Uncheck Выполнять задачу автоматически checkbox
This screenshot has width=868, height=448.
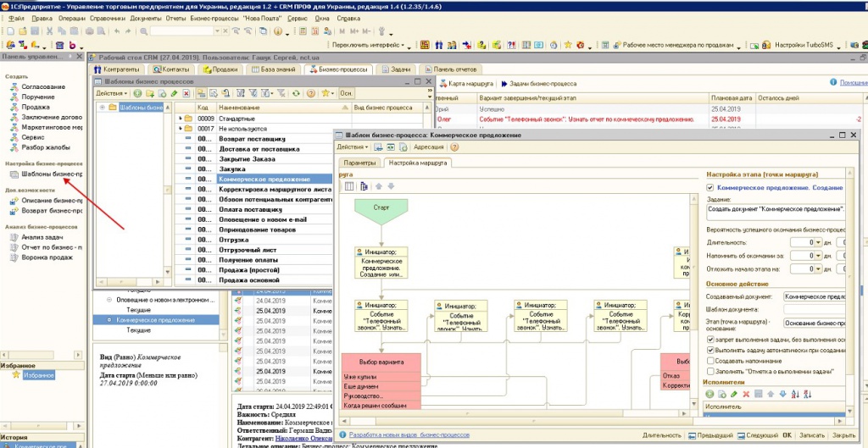(x=710, y=350)
